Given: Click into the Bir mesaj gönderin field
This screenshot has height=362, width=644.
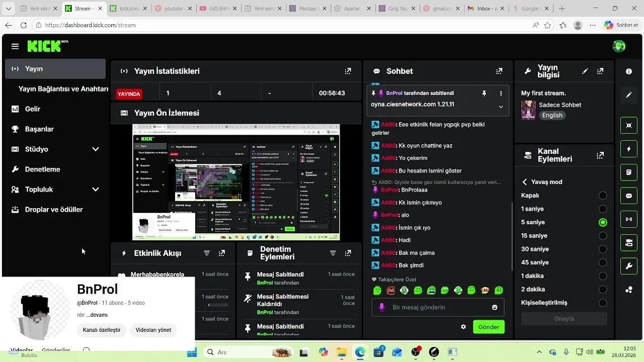Looking at the screenshot, I should [x=438, y=307].
